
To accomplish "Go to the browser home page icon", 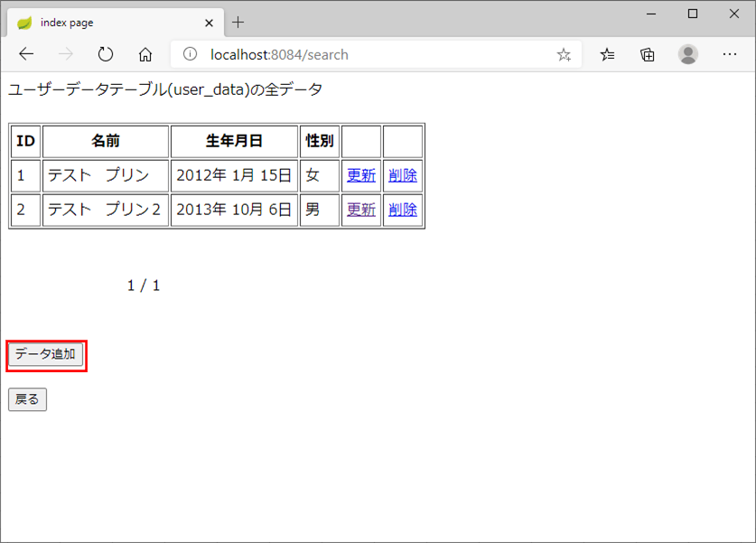I will [145, 54].
